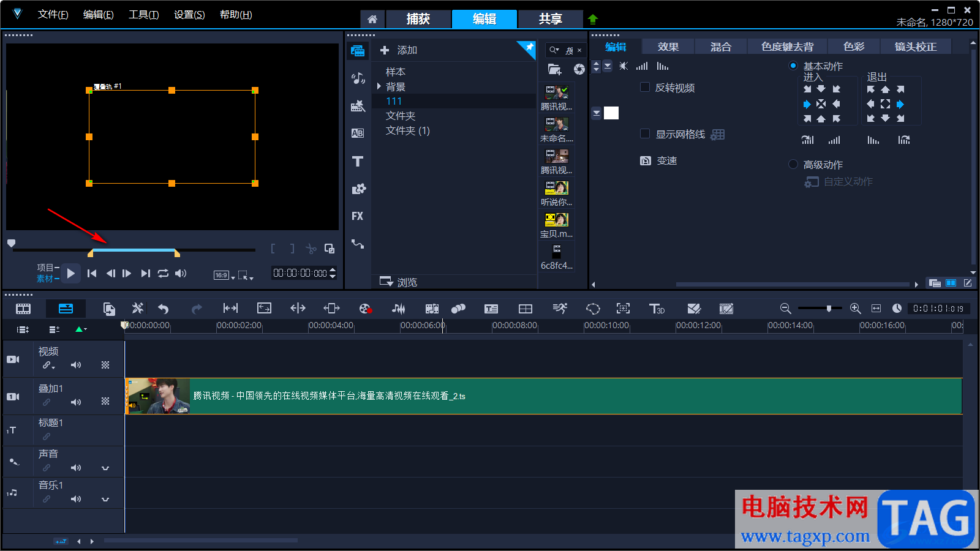The height and width of the screenshot is (551, 980).
Task: Click the white color swatch
Action: pyautogui.click(x=611, y=113)
